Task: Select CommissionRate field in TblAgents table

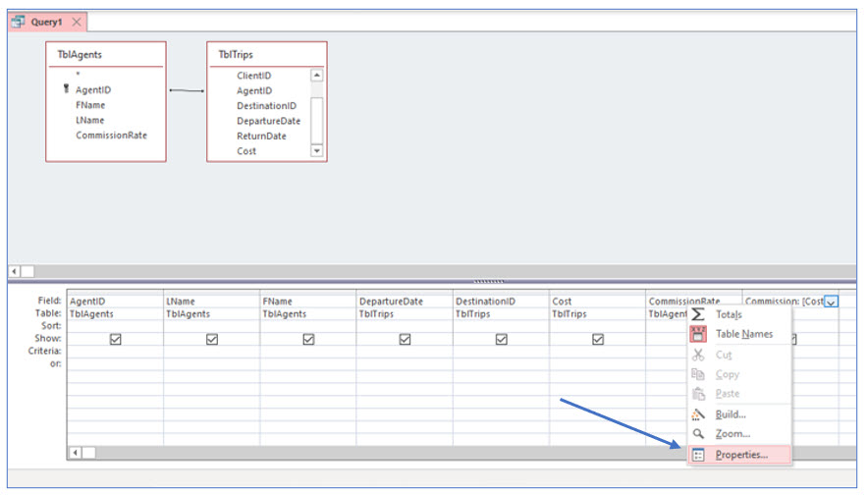Action: [x=111, y=136]
